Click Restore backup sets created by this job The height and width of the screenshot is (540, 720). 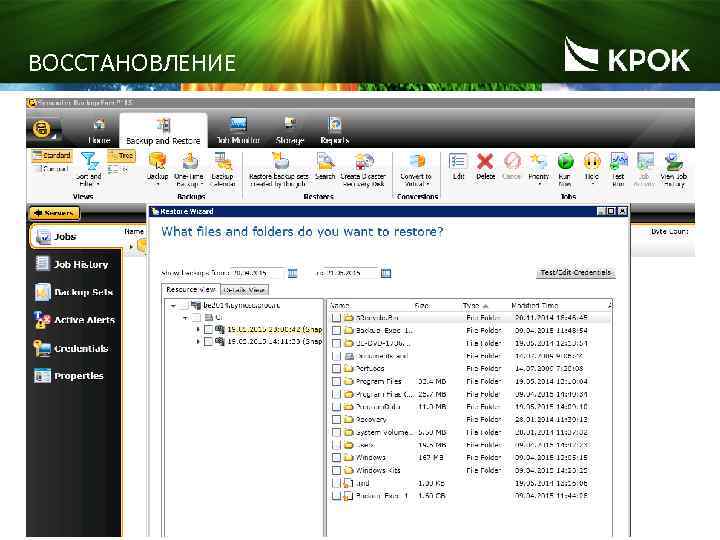point(279,169)
